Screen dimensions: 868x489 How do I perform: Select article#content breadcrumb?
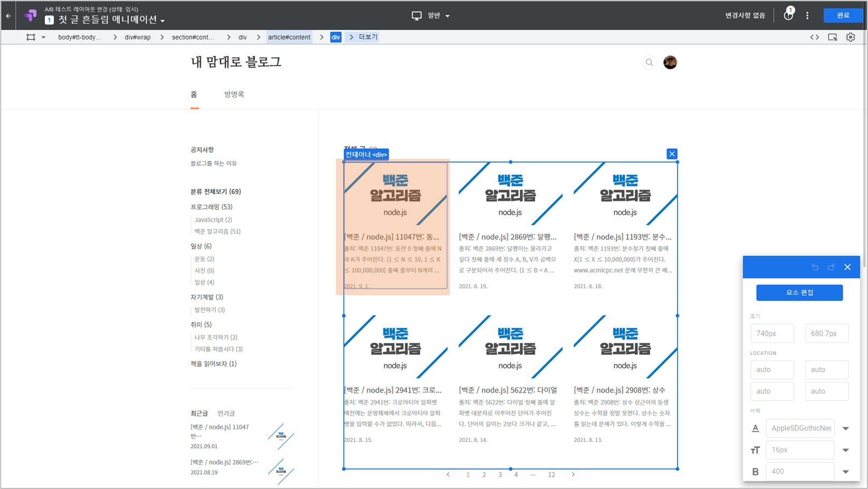[289, 37]
